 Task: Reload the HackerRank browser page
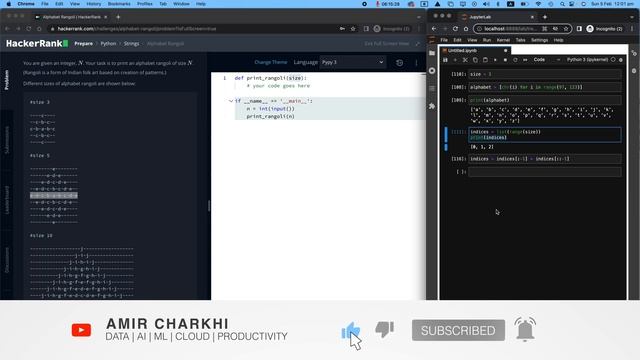(x=29, y=29)
